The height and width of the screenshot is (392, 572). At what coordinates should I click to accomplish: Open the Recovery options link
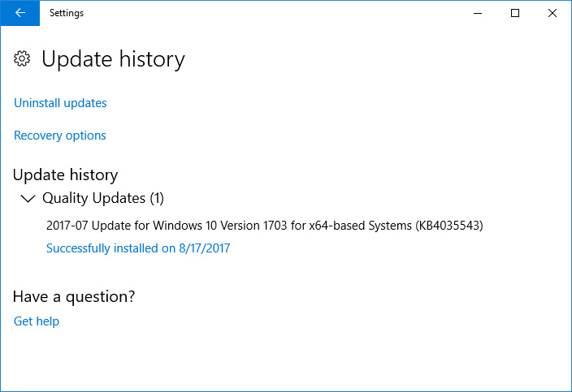pyautogui.click(x=60, y=136)
